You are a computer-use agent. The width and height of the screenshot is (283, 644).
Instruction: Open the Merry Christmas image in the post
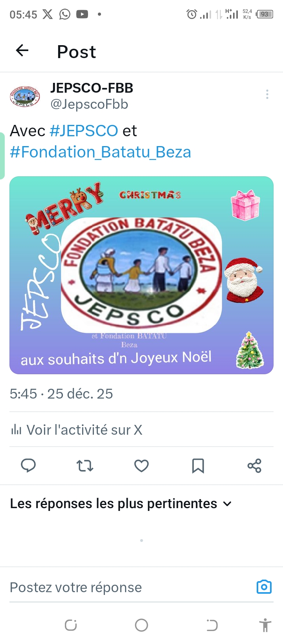tap(141, 275)
